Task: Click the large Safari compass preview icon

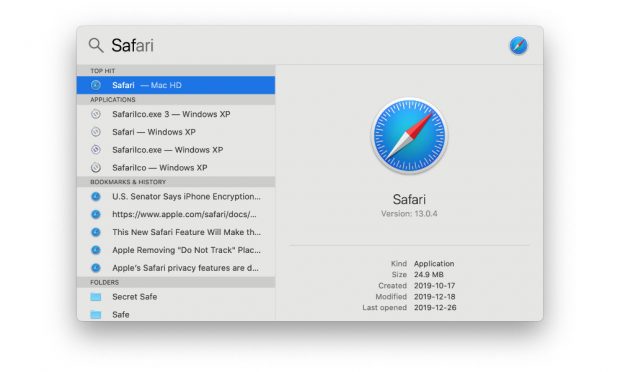Action: (409, 136)
